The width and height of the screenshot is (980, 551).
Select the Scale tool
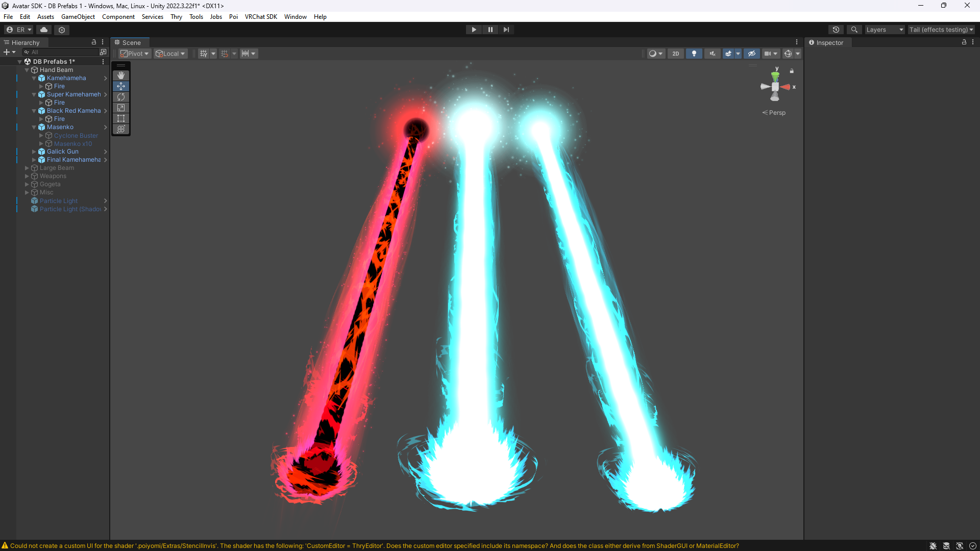(121, 108)
